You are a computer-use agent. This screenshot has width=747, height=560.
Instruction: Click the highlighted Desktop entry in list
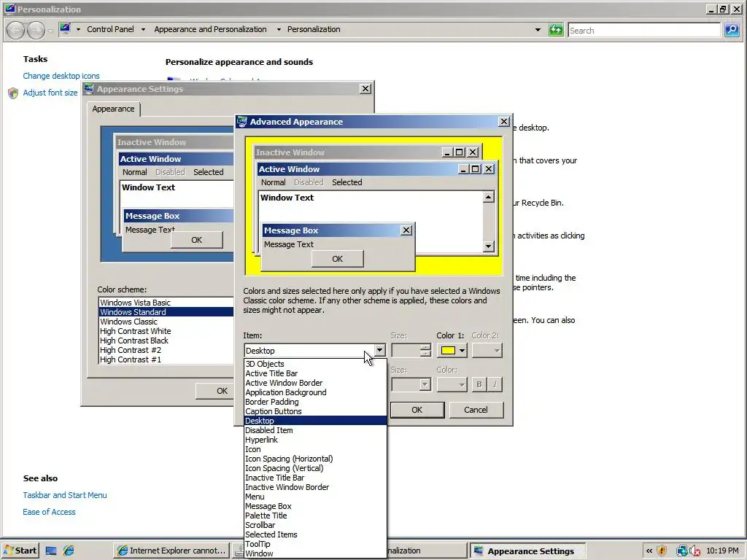(x=315, y=421)
